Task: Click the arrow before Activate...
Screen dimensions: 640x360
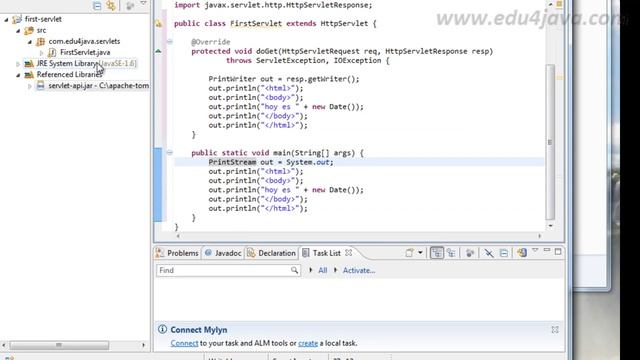Action: pyautogui.click(x=336, y=270)
